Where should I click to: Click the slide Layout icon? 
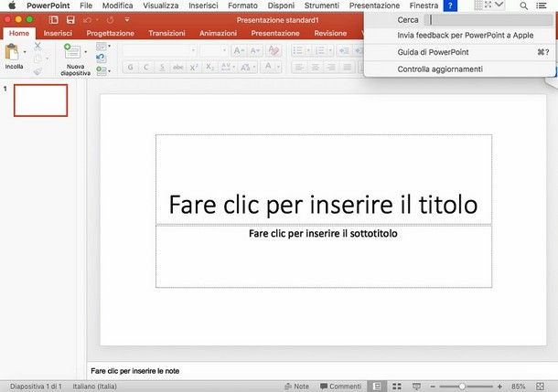102,47
